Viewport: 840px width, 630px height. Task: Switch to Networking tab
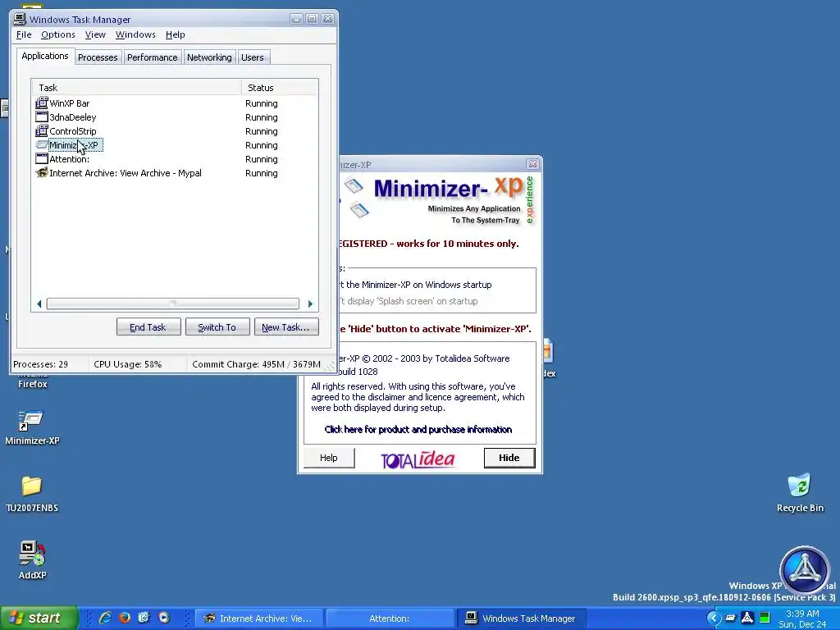[209, 57]
